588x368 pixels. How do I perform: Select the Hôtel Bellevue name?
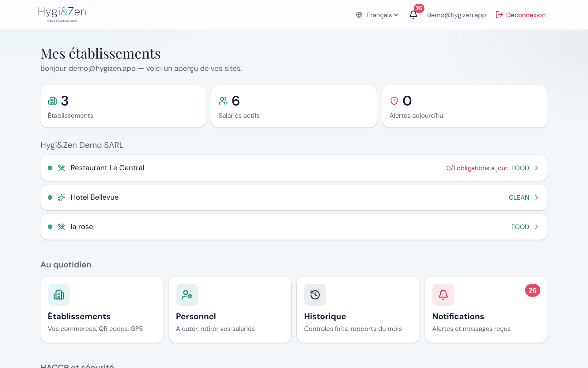(95, 197)
